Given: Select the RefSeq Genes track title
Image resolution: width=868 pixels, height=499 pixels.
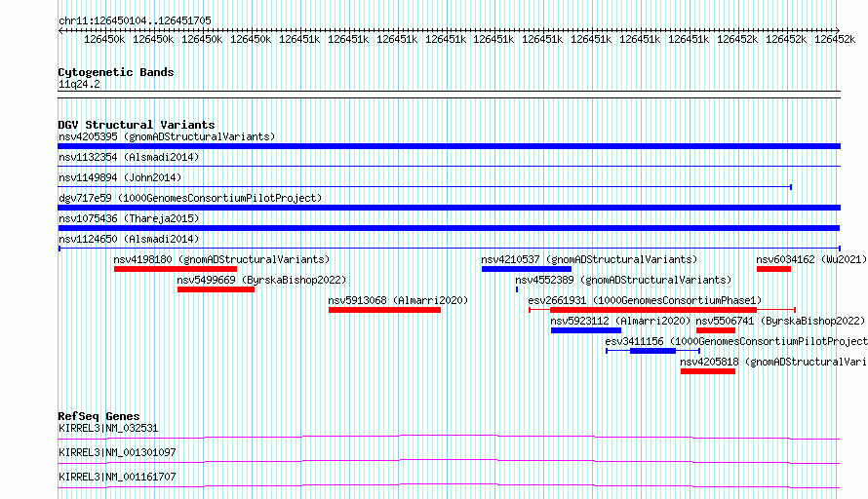Looking at the screenshot, I should 99,416.
